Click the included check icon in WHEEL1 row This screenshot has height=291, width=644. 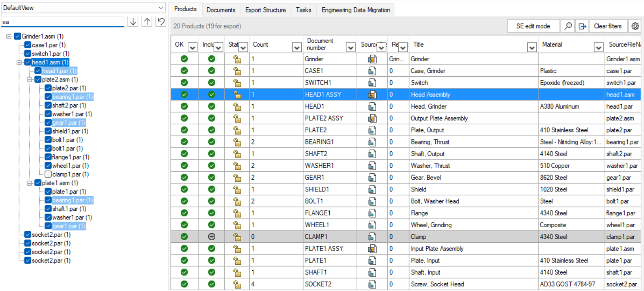pyautogui.click(x=211, y=225)
